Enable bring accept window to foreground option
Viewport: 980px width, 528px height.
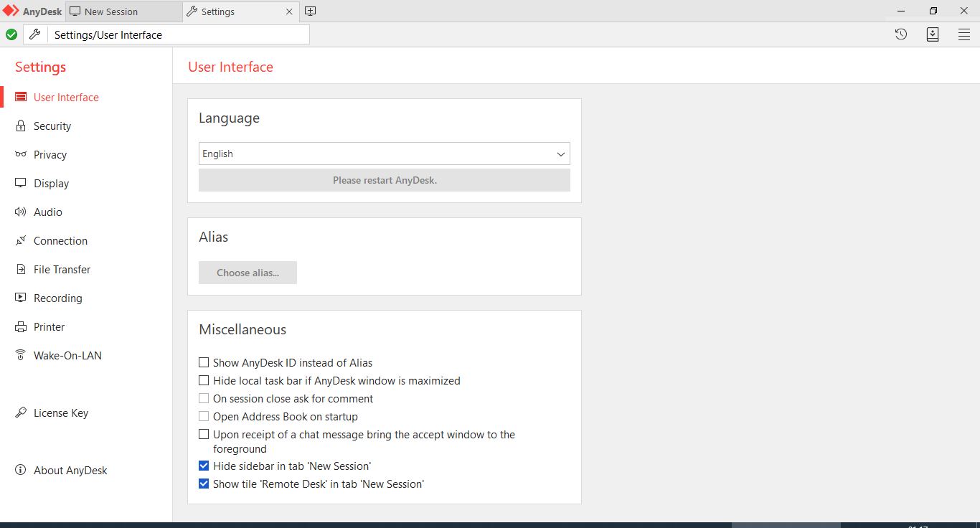[x=204, y=435]
